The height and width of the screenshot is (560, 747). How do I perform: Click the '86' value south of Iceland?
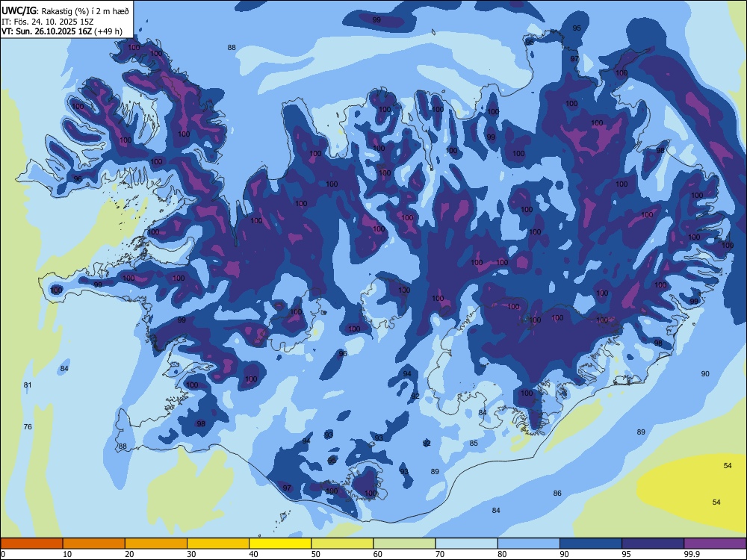(x=557, y=494)
